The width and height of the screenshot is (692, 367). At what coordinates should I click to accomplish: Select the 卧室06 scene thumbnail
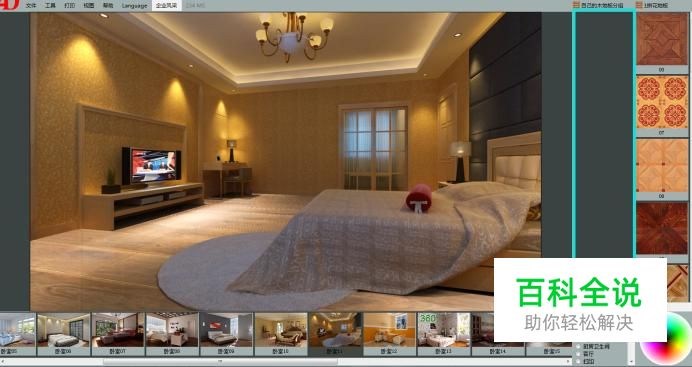pos(64,334)
